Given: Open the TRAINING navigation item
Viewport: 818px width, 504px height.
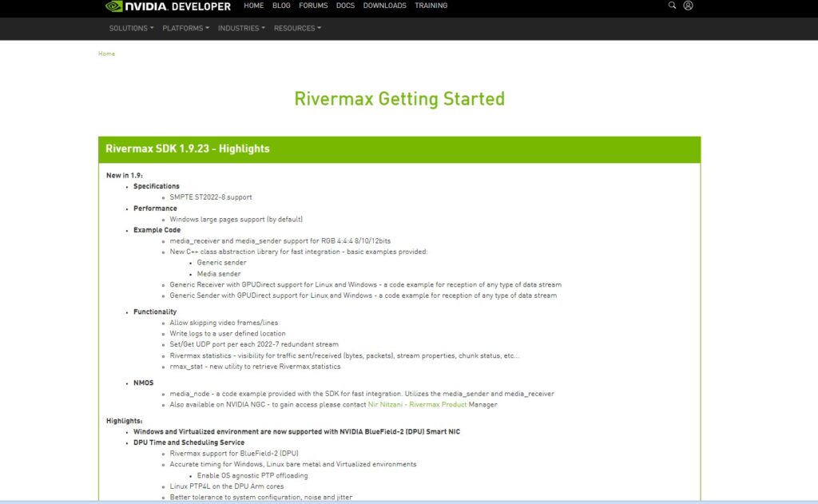Looking at the screenshot, I should tap(431, 6).
